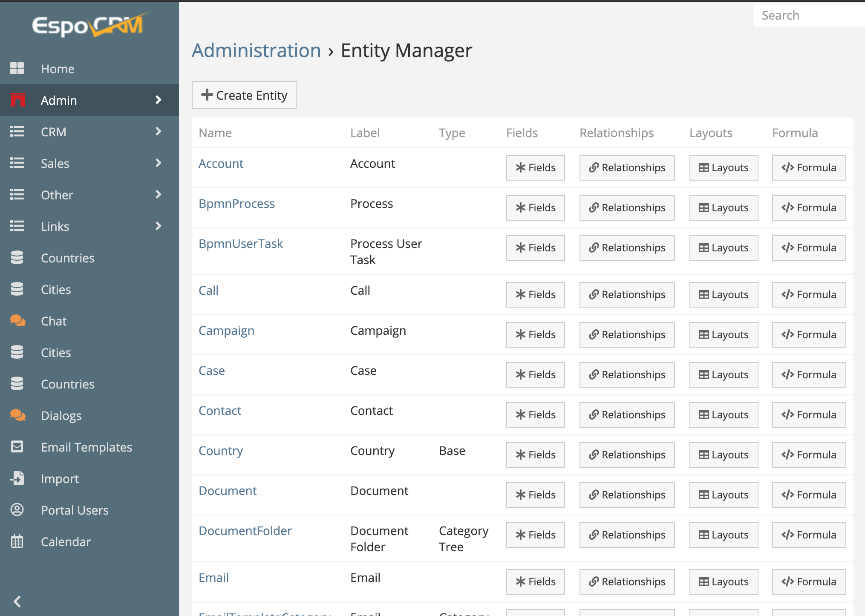
Task: Select the Dialogs chat icon
Action: click(17, 415)
